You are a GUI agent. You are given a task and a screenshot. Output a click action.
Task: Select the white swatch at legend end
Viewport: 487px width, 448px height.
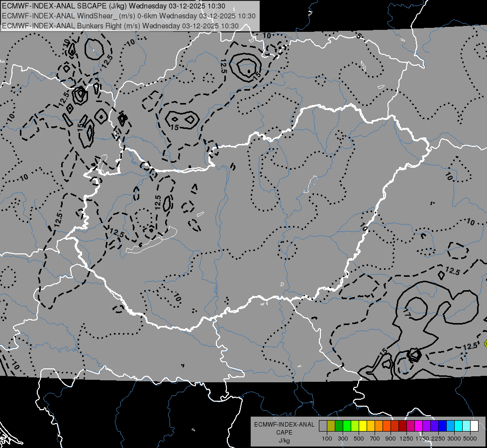[x=474, y=426]
